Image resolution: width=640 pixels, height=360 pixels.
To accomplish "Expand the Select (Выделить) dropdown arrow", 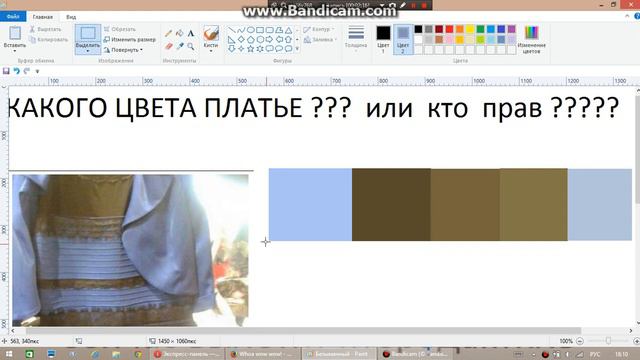I will coord(88,51).
